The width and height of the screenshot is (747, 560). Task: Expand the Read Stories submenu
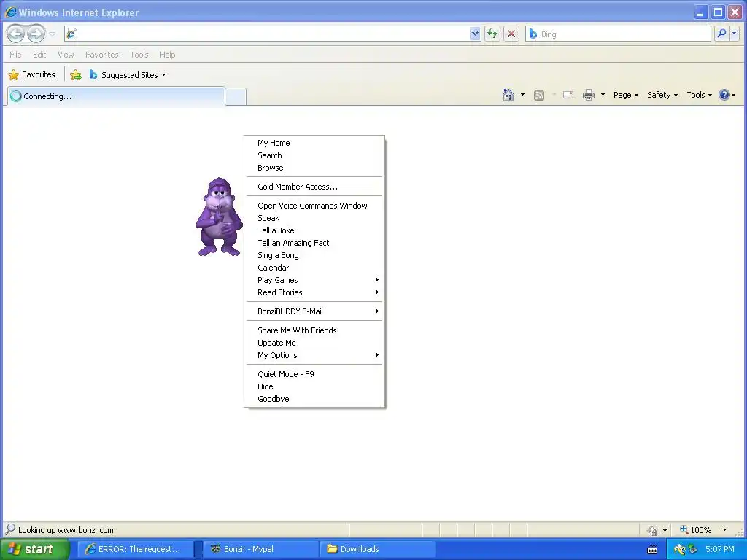pos(314,292)
